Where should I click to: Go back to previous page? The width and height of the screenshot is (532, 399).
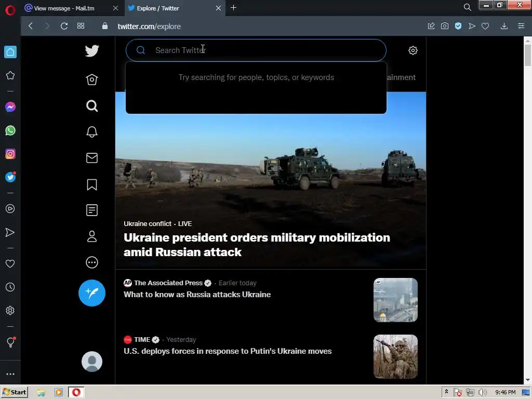(31, 26)
